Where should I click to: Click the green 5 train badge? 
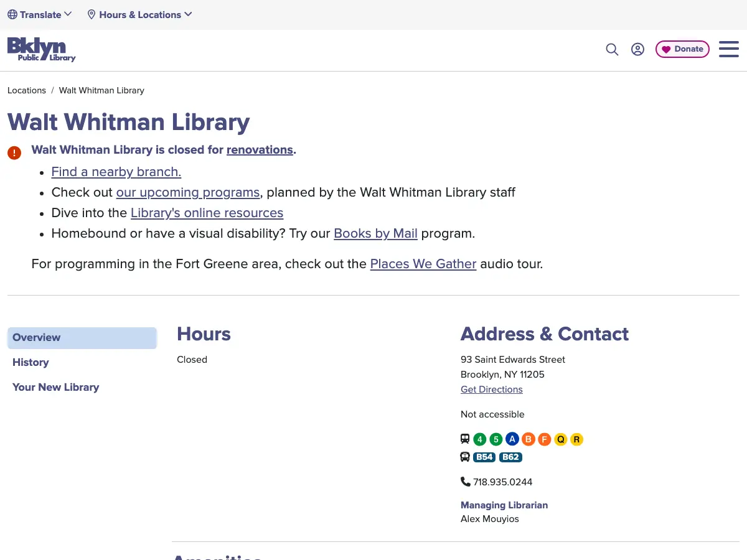496,439
